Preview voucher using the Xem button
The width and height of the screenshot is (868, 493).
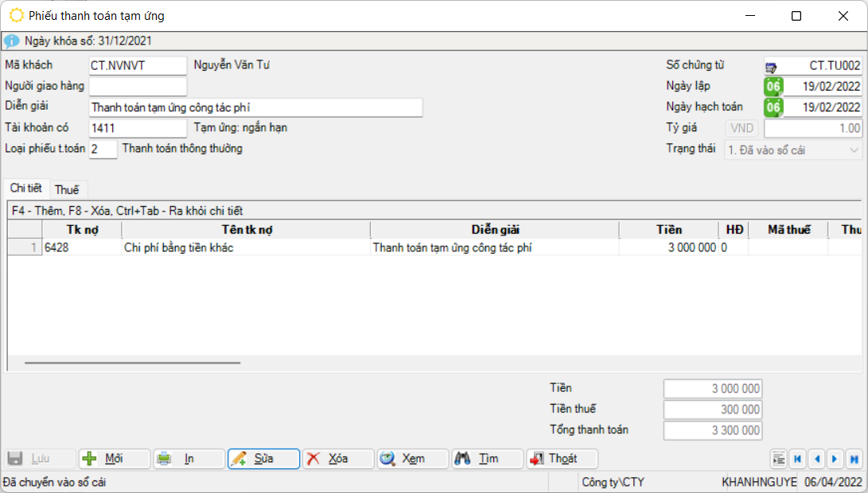[413, 459]
